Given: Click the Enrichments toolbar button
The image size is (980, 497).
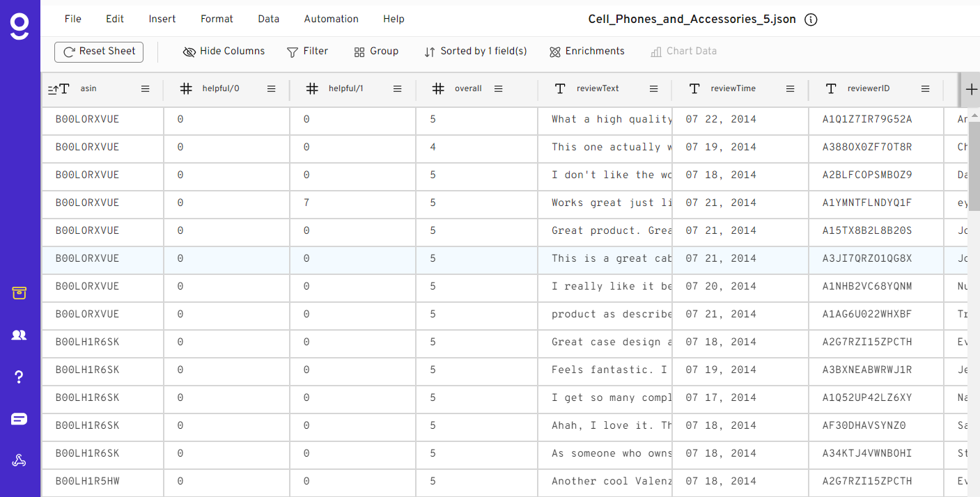Looking at the screenshot, I should (586, 52).
